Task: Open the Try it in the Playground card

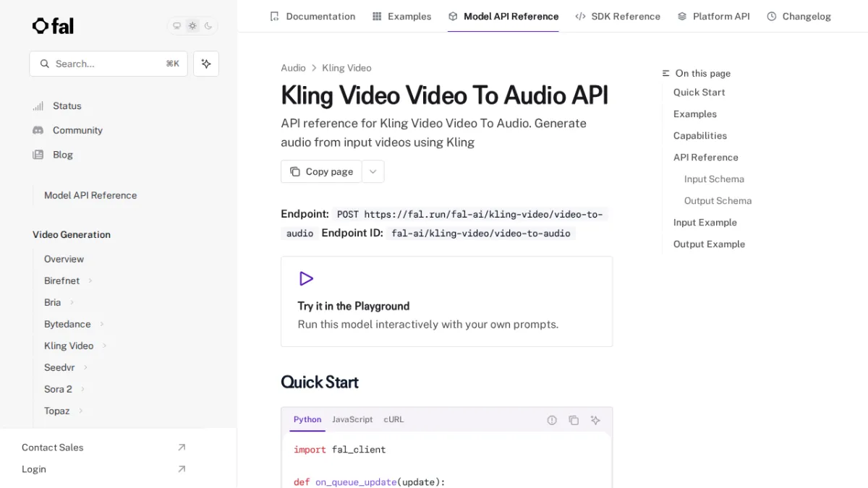Action: pos(446,301)
